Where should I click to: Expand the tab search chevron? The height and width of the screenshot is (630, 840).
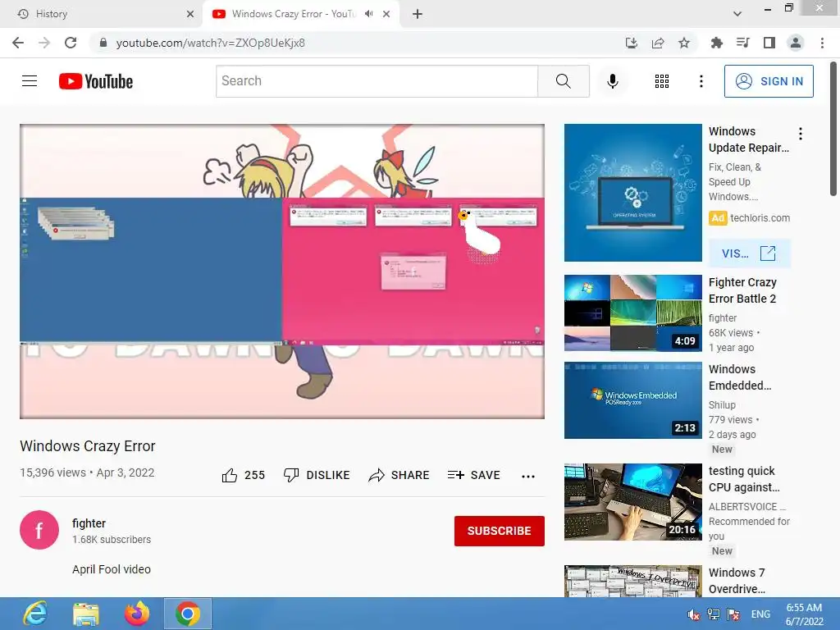pos(737,14)
